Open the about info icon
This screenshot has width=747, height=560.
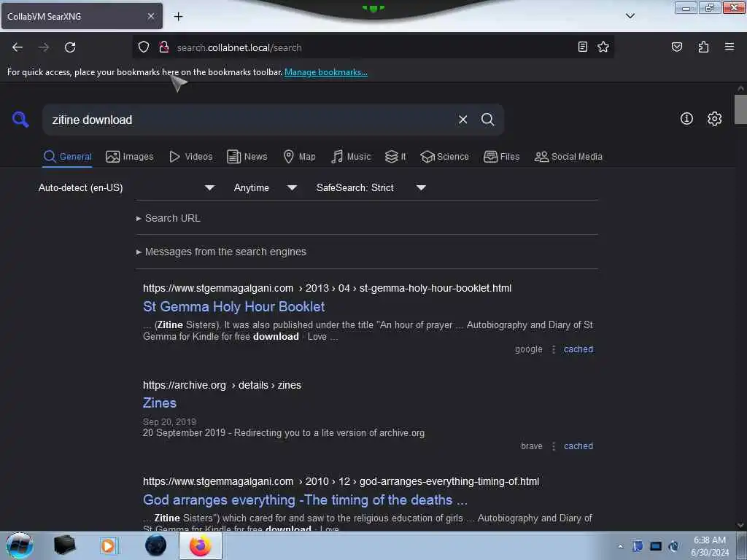point(686,119)
